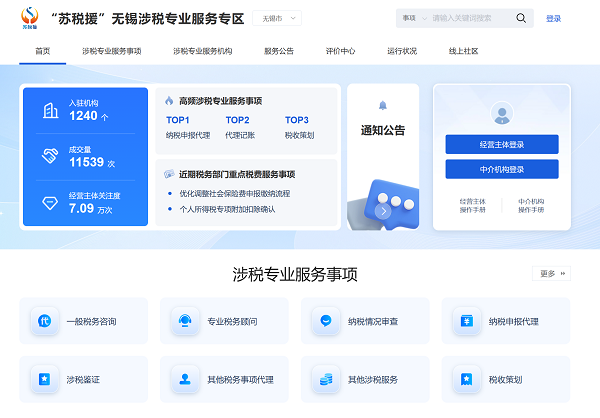Open the 无锡市 city dropdown
Viewport: 600px width, 418px height.
[278, 18]
